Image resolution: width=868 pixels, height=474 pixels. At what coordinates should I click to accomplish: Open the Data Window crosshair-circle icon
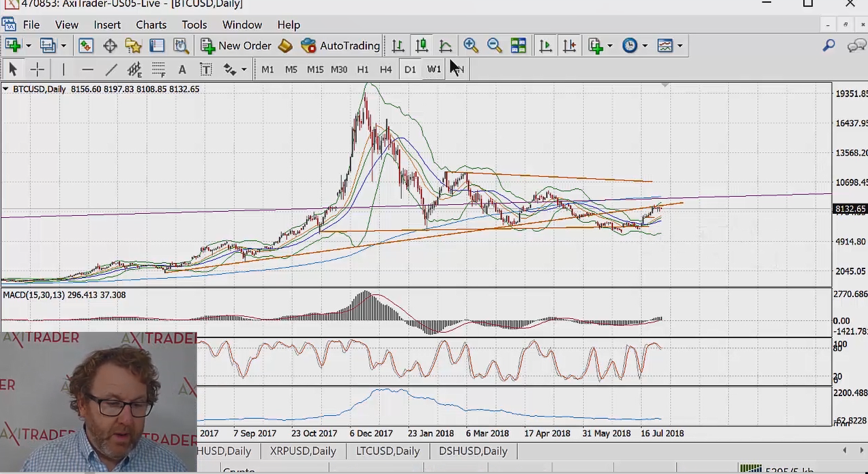(110, 46)
